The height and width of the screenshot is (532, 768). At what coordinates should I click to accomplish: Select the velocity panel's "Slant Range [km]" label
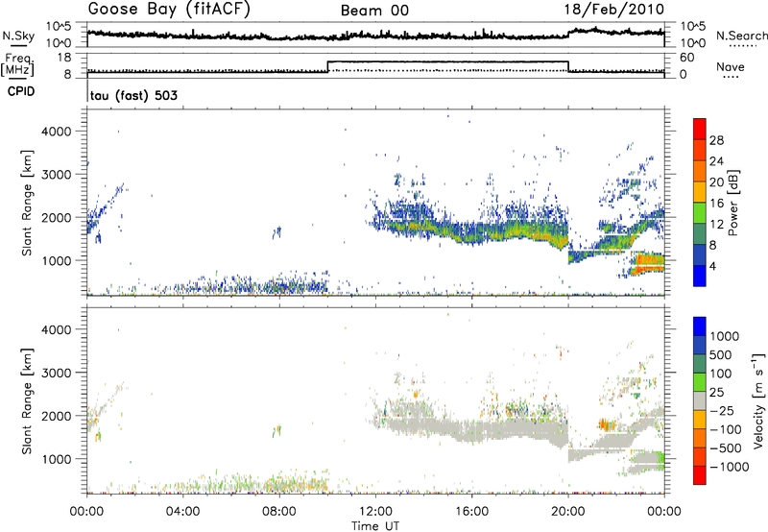tap(27, 401)
